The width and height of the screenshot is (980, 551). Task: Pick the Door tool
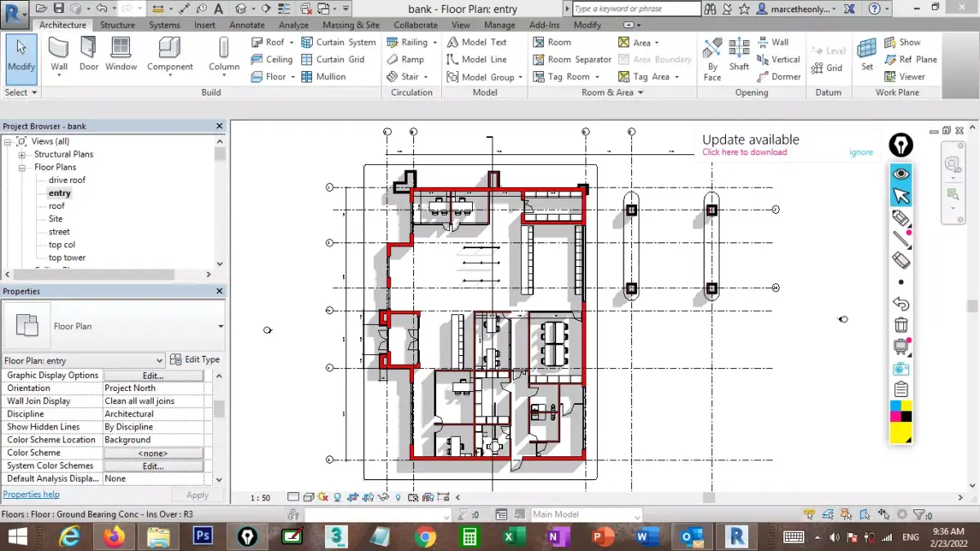[89, 55]
